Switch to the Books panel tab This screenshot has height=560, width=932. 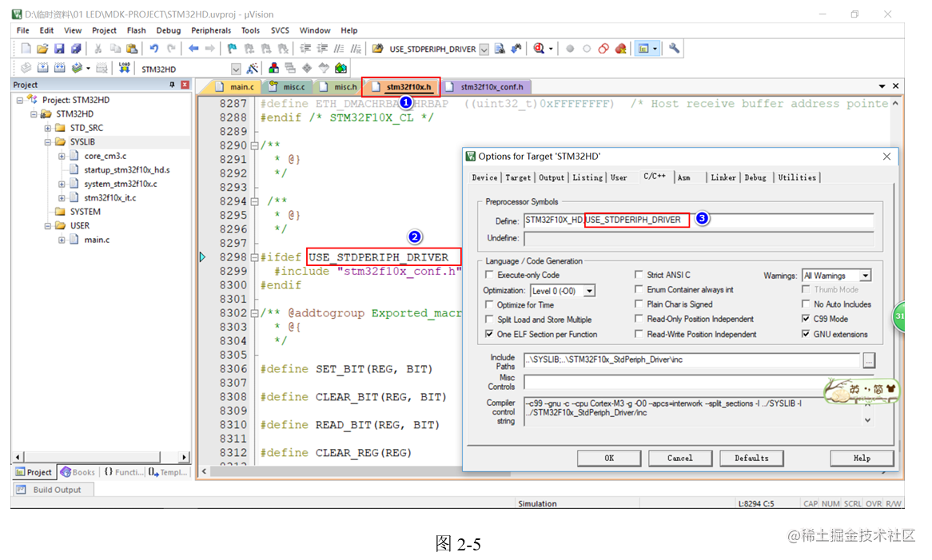click(x=78, y=472)
